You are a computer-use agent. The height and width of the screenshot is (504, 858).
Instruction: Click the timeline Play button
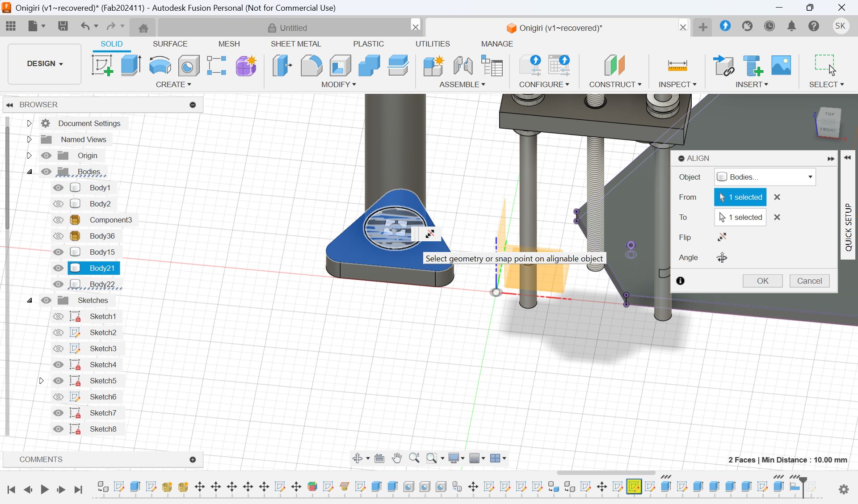(x=44, y=490)
